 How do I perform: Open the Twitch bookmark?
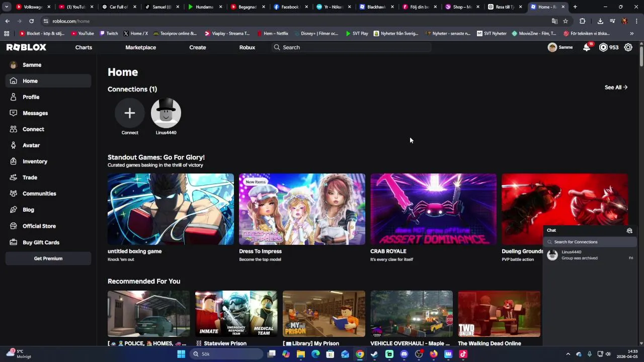pos(109,34)
